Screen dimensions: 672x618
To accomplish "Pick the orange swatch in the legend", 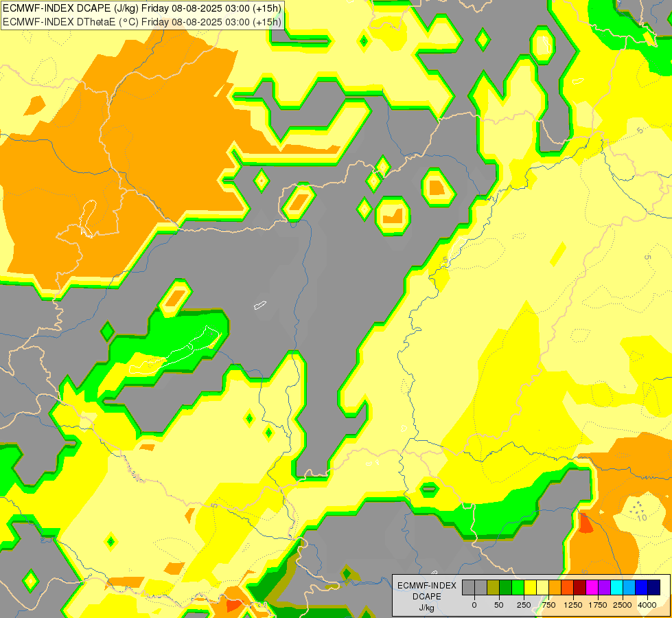I will pos(555,588).
